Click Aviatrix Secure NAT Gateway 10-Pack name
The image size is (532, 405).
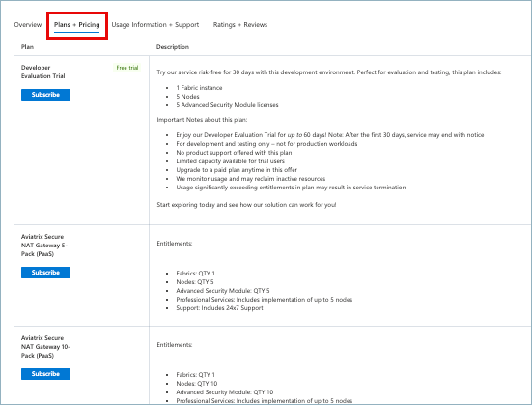(45, 347)
